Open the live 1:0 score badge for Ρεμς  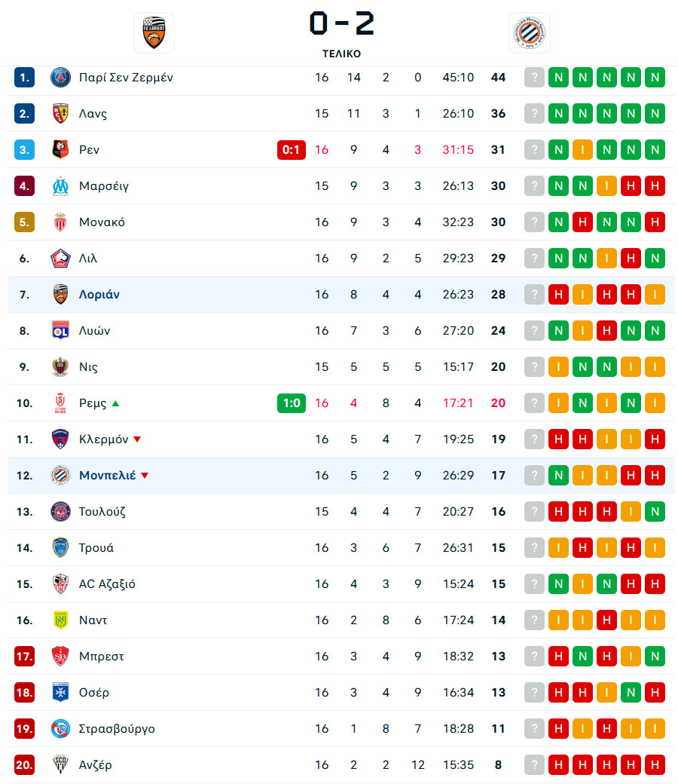pos(292,403)
